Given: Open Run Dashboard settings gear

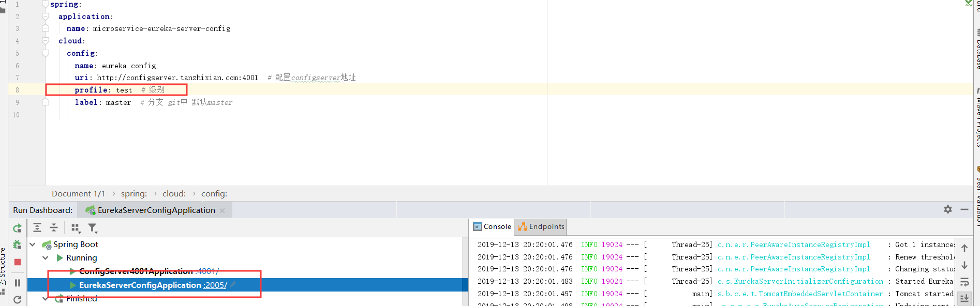Looking at the screenshot, I should 948,209.
